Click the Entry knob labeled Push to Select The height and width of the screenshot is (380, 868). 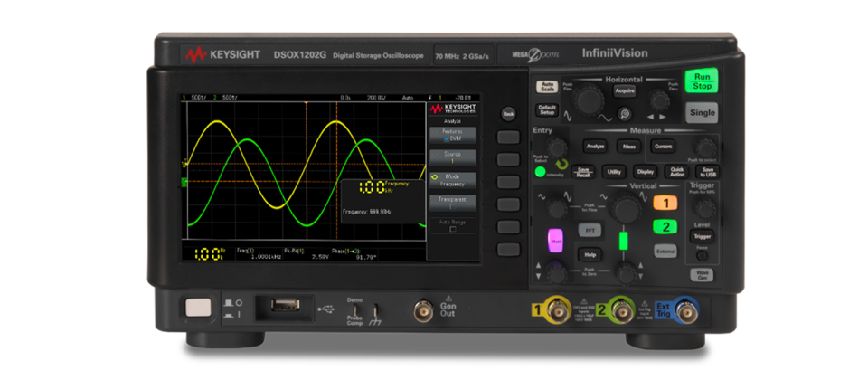(556, 147)
